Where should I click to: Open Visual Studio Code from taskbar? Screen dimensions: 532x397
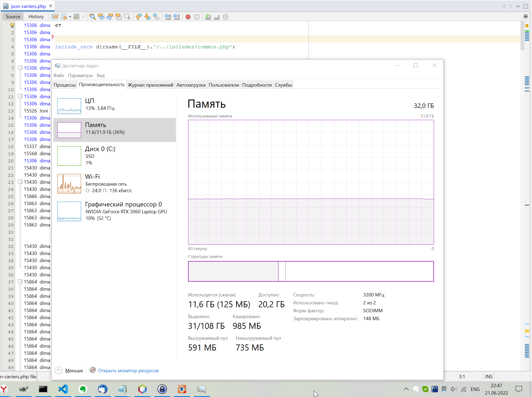tap(63, 389)
